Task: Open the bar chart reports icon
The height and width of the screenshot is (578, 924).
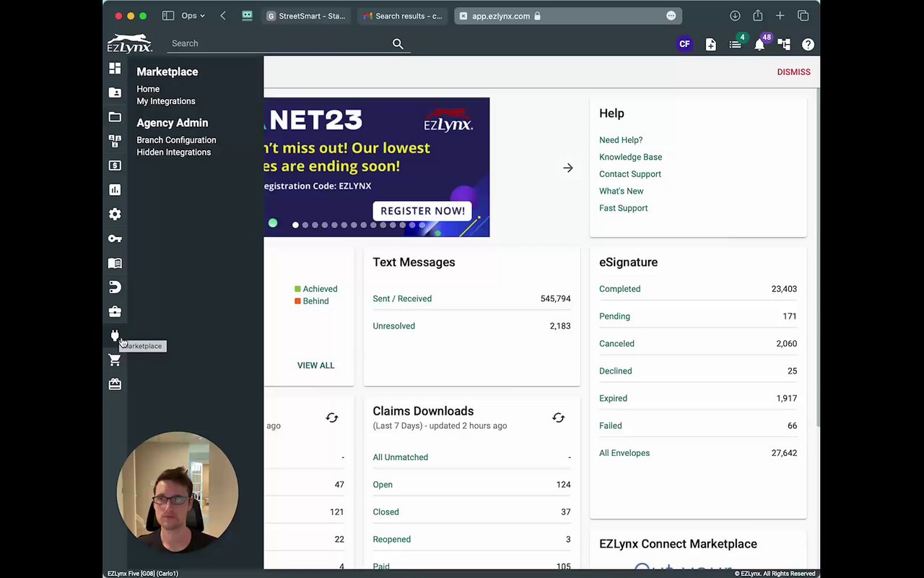Action: coord(115,190)
